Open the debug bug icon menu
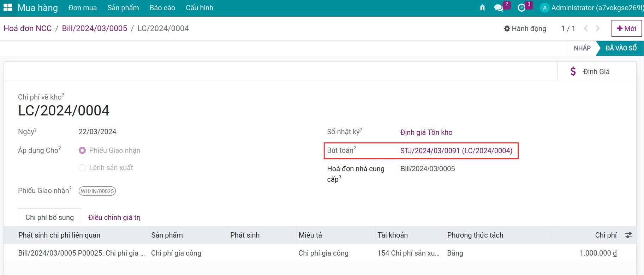The image size is (644, 275). tap(482, 7)
